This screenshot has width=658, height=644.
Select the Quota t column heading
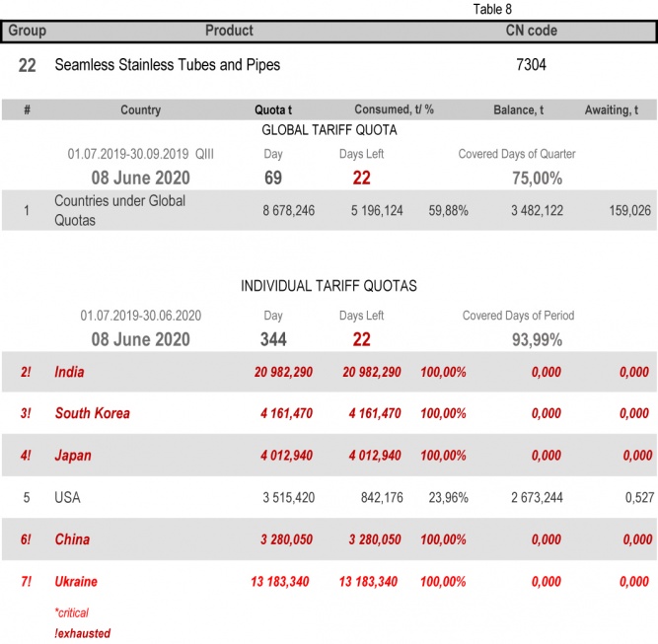273,110
